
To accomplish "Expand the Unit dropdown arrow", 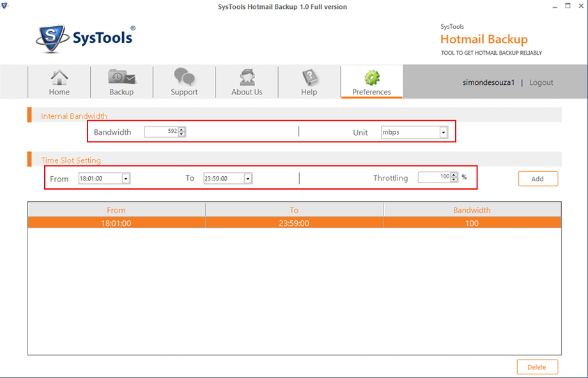I will click(x=444, y=133).
